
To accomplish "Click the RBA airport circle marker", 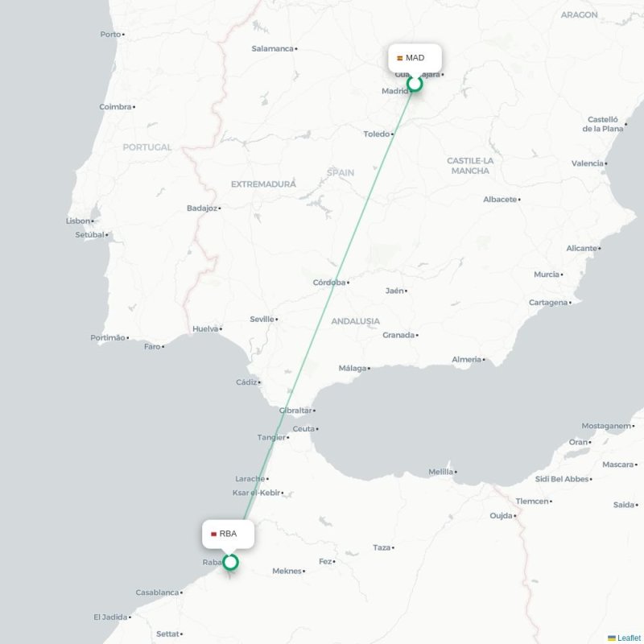I will coord(230,562).
